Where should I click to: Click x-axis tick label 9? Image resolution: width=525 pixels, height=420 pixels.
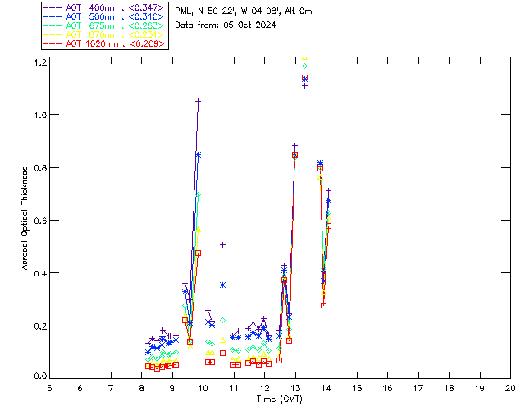[x=172, y=388]
